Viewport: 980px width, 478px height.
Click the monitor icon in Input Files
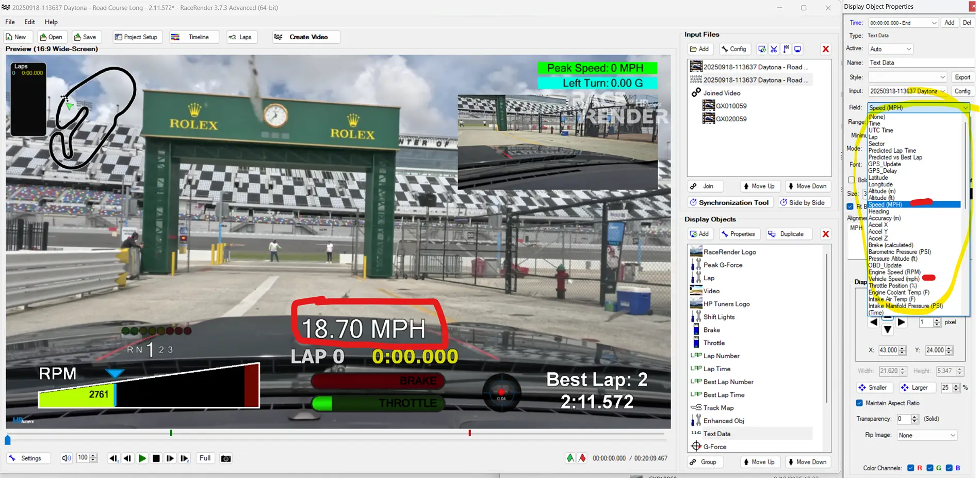(798, 49)
